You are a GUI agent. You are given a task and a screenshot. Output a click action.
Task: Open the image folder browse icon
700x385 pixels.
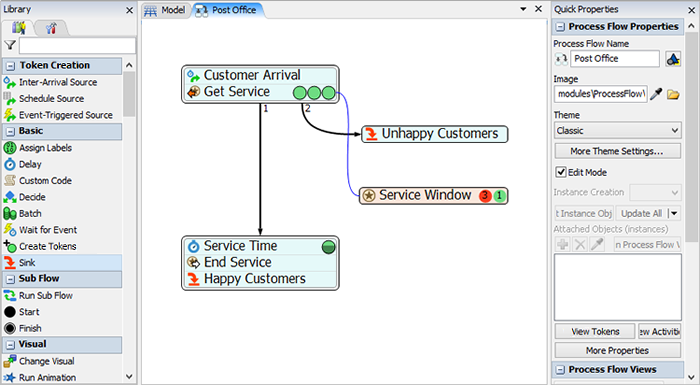pos(673,94)
